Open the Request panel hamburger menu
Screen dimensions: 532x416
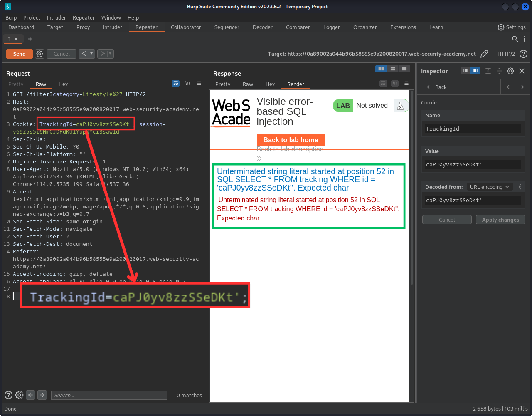point(199,84)
